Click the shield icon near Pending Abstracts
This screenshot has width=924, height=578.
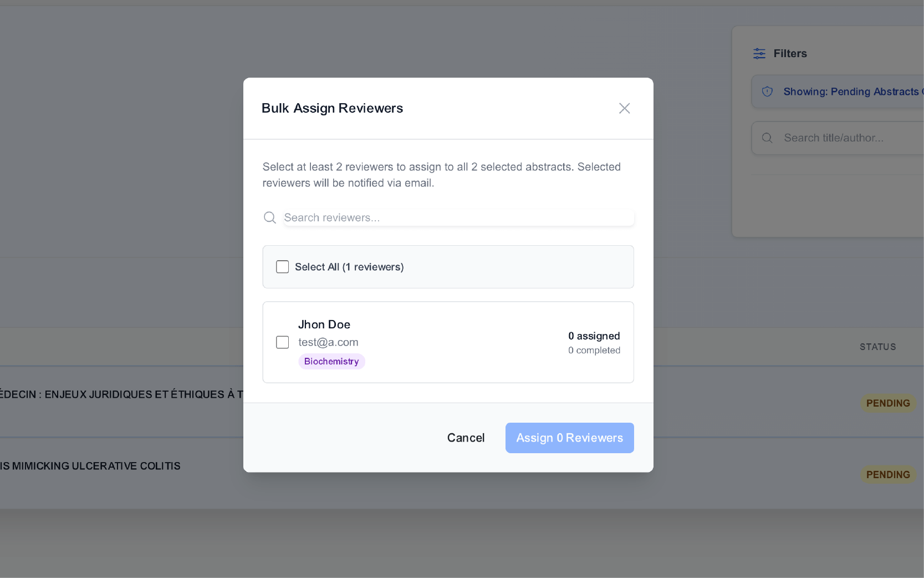point(767,92)
